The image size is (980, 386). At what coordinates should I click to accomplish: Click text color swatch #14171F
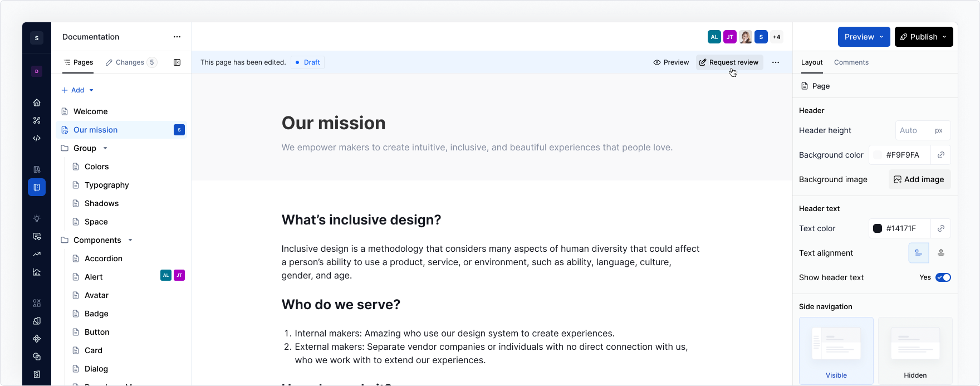[x=878, y=228]
